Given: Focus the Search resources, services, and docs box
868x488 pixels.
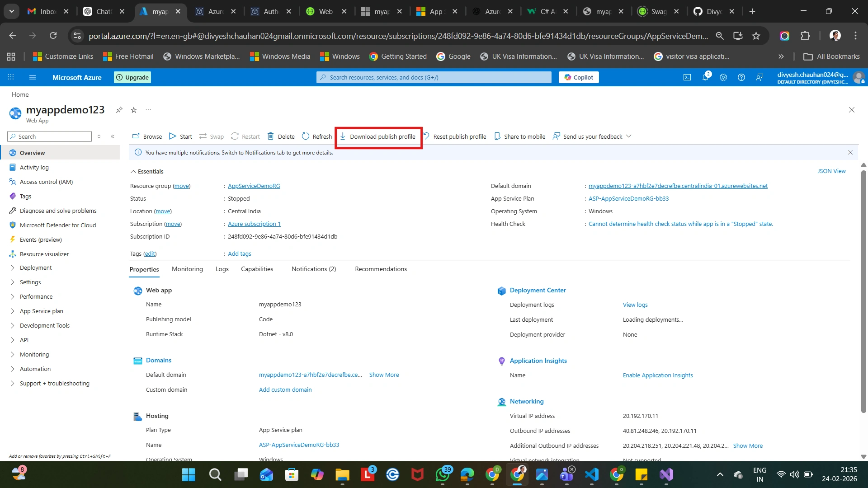Looking at the screenshot, I should (434, 77).
